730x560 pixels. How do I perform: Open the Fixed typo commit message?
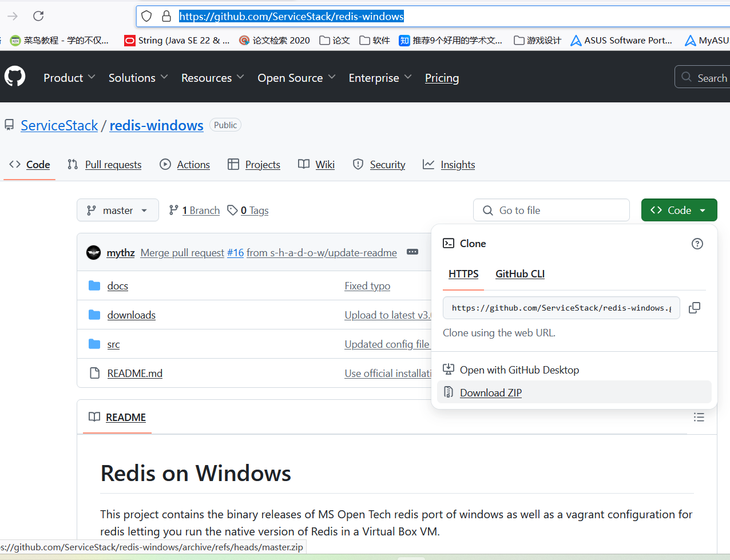click(367, 285)
